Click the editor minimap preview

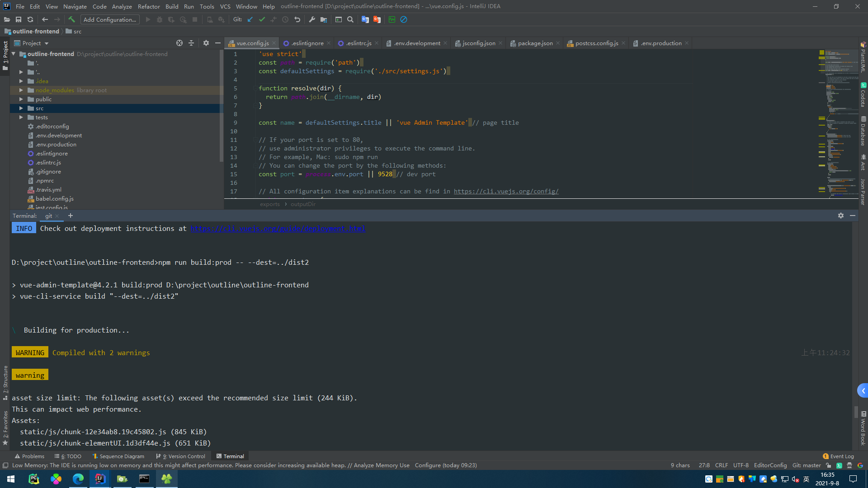click(842, 123)
